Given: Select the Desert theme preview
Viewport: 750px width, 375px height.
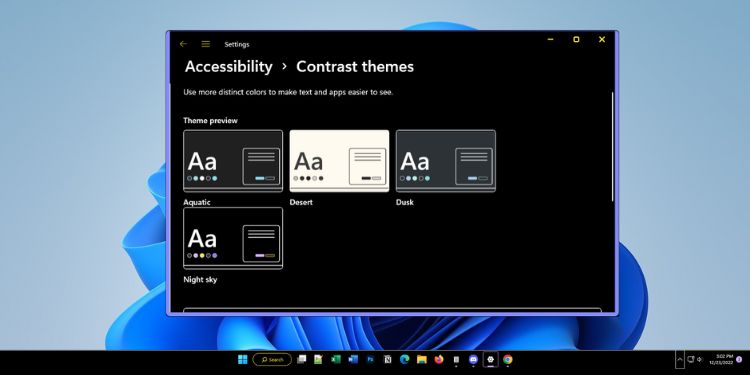Looking at the screenshot, I should (x=339, y=161).
